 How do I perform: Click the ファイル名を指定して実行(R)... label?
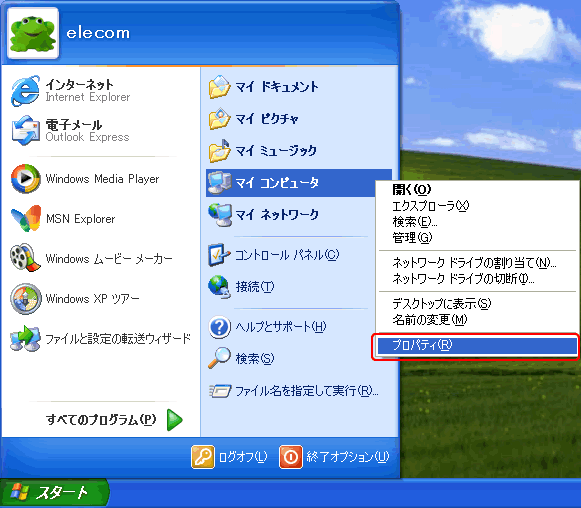click(307, 391)
